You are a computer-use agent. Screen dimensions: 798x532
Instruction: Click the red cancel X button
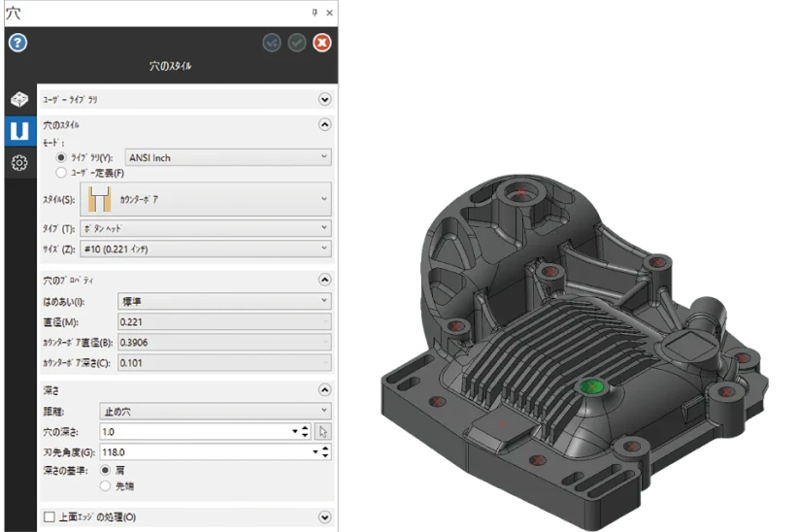(x=322, y=43)
